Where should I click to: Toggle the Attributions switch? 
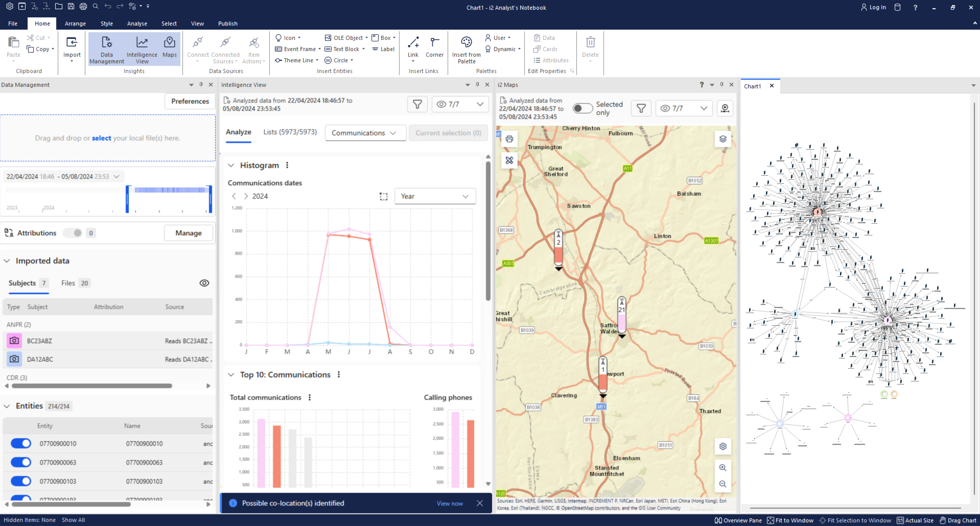pyautogui.click(x=73, y=233)
